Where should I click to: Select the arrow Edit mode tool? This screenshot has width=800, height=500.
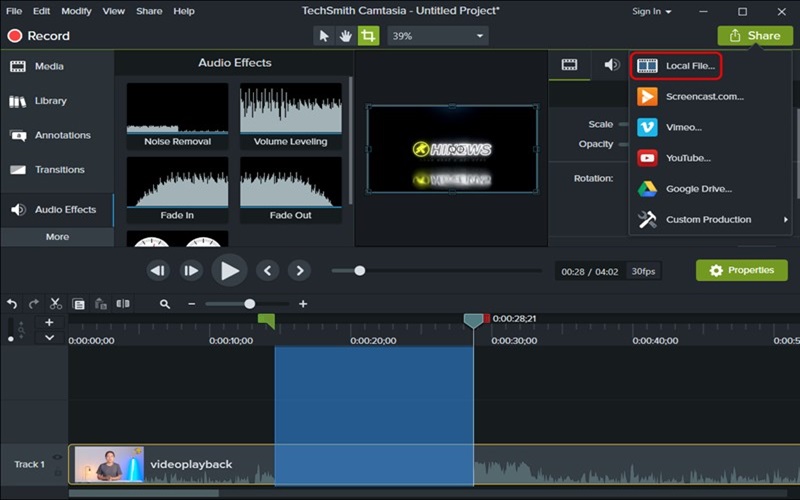tap(323, 36)
